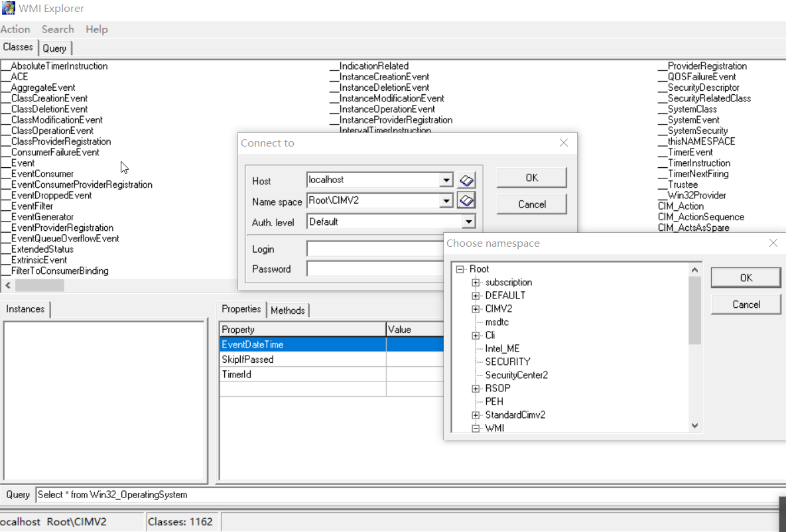This screenshot has height=532, width=786.
Task: Expand the CIMV2 namespace node
Action: (x=475, y=309)
